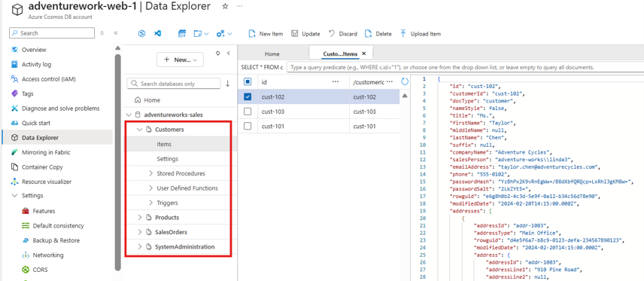
Task: Click the Discard button
Action: coord(343,34)
